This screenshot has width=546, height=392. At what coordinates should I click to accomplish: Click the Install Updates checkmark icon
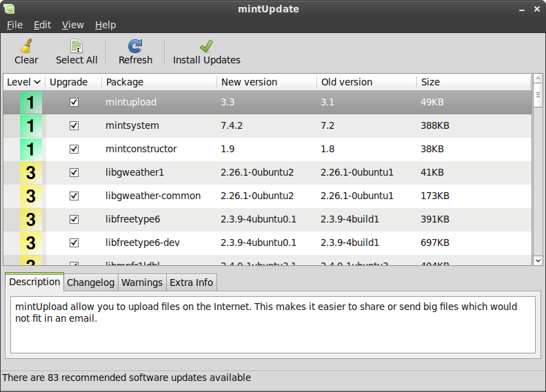pyautogui.click(x=207, y=46)
